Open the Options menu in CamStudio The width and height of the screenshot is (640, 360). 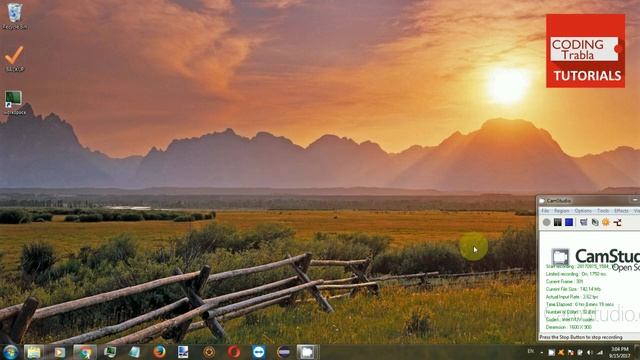pyautogui.click(x=583, y=211)
